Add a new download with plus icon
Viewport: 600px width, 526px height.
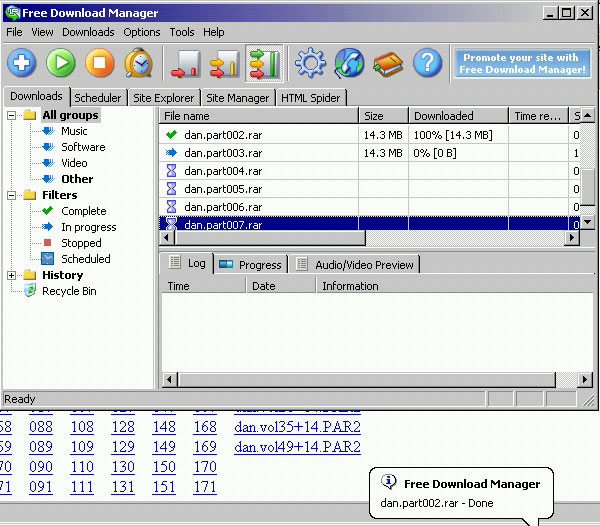point(22,63)
